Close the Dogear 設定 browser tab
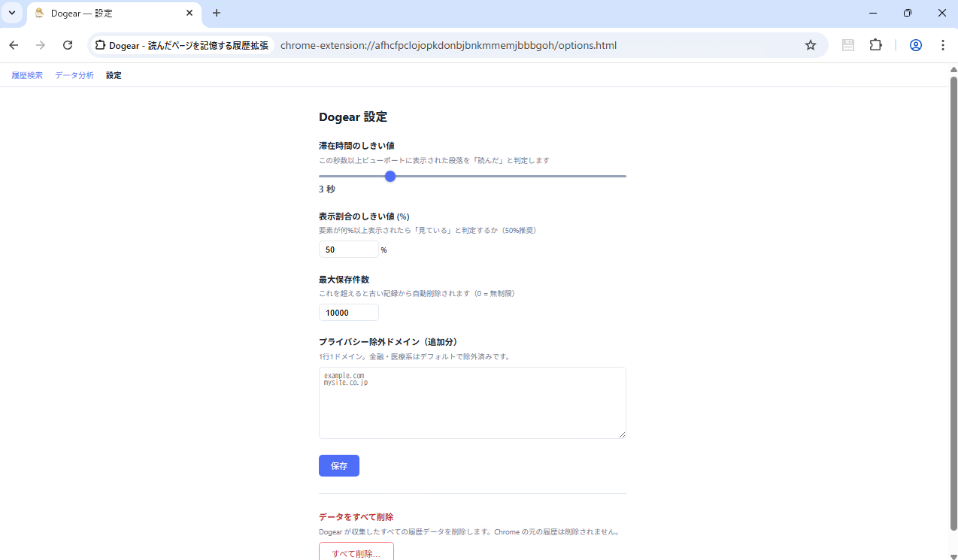 (189, 13)
